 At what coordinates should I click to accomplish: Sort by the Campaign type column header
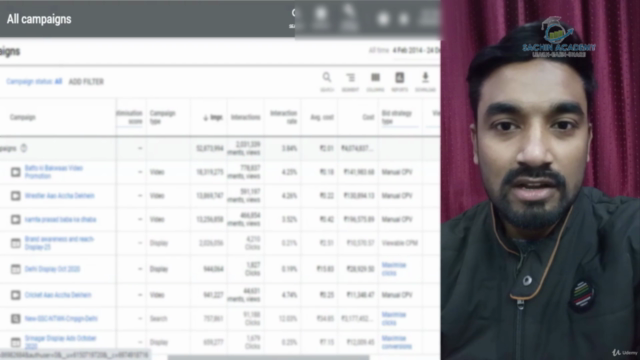coord(162,117)
